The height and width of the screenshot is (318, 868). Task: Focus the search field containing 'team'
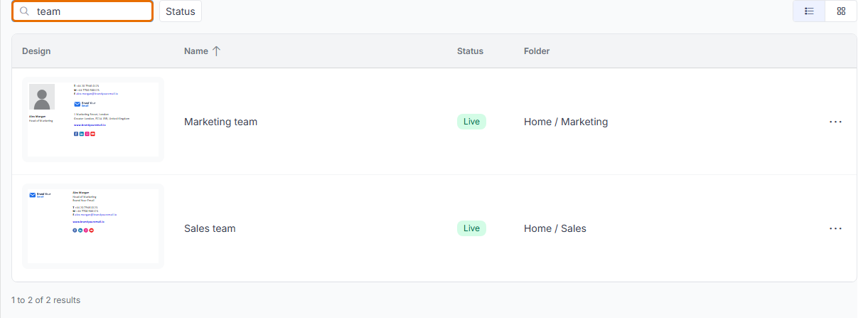tap(82, 11)
